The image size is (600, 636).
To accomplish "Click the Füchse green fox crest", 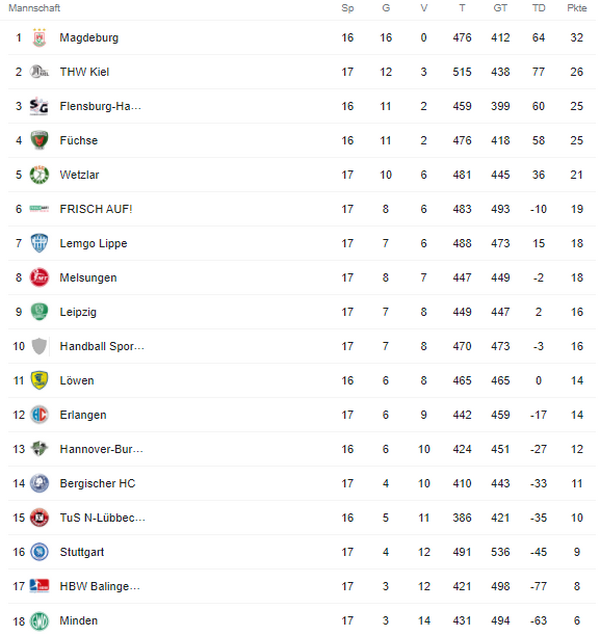I will pos(39,140).
